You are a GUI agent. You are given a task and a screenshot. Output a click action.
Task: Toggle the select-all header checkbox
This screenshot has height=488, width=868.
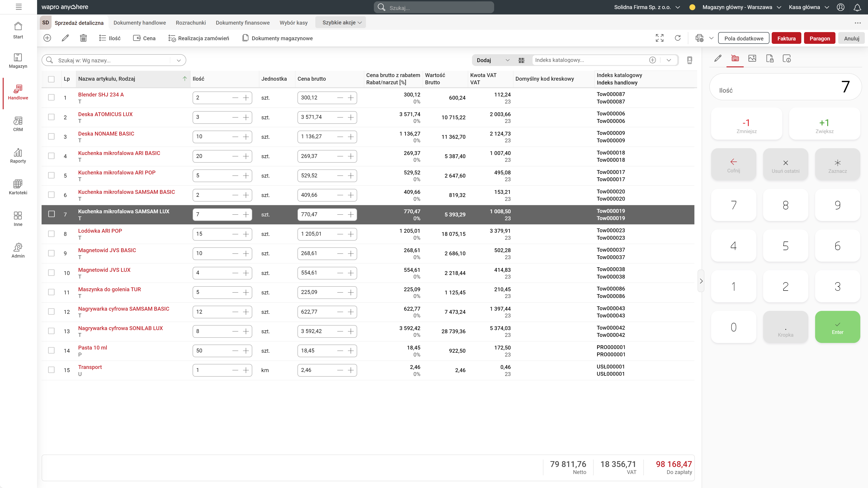click(51, 79)
